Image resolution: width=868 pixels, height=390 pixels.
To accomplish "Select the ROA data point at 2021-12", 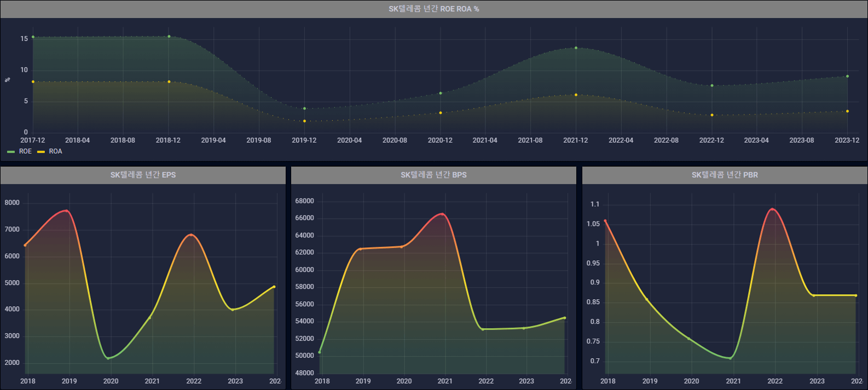I will click(x=576, y=95).
